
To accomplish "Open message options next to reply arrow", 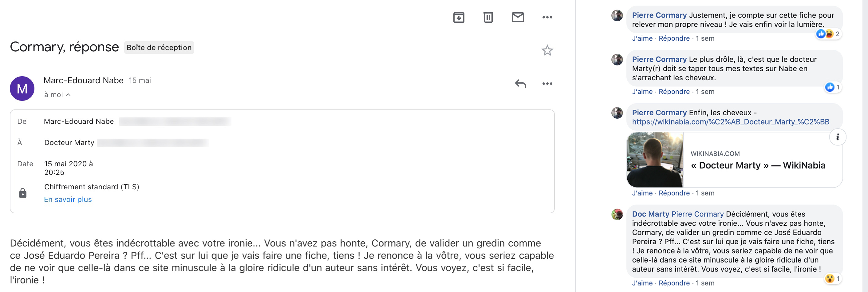I will (547, 84).
